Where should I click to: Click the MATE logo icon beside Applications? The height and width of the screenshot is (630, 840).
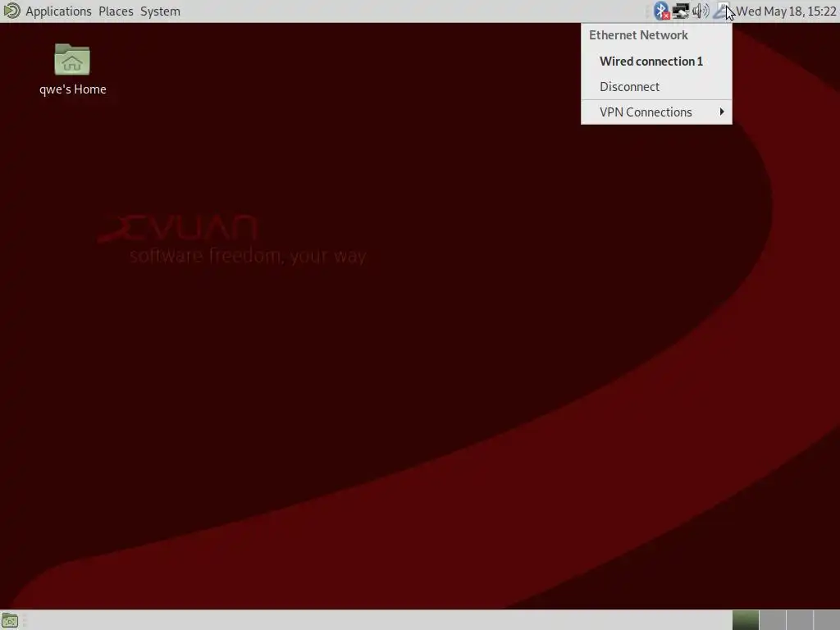point(11,11)
